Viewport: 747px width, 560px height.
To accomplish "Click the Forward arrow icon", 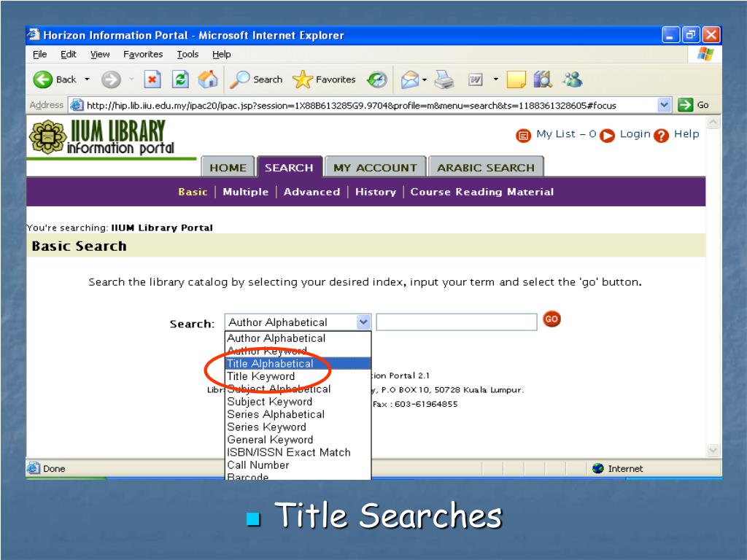I will pyautogui.click(x=111, y=79).
